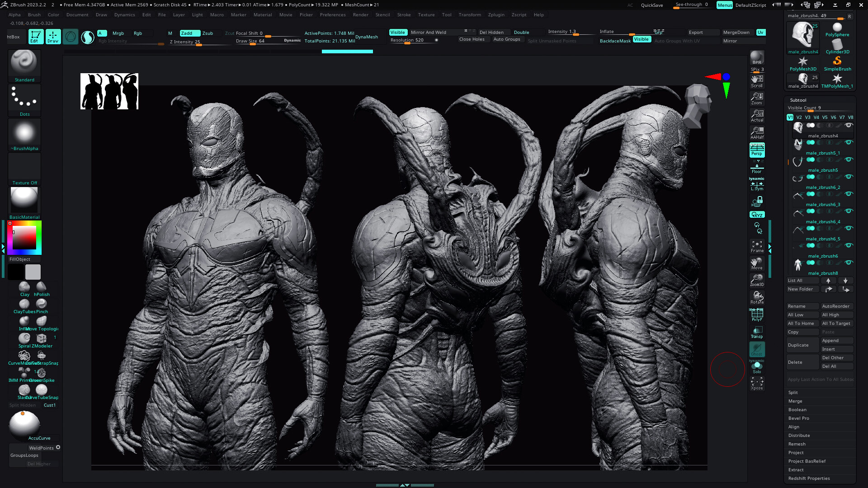Open the Zplugin menu
The width and height of the screenshot is (868, 488).
496,14
